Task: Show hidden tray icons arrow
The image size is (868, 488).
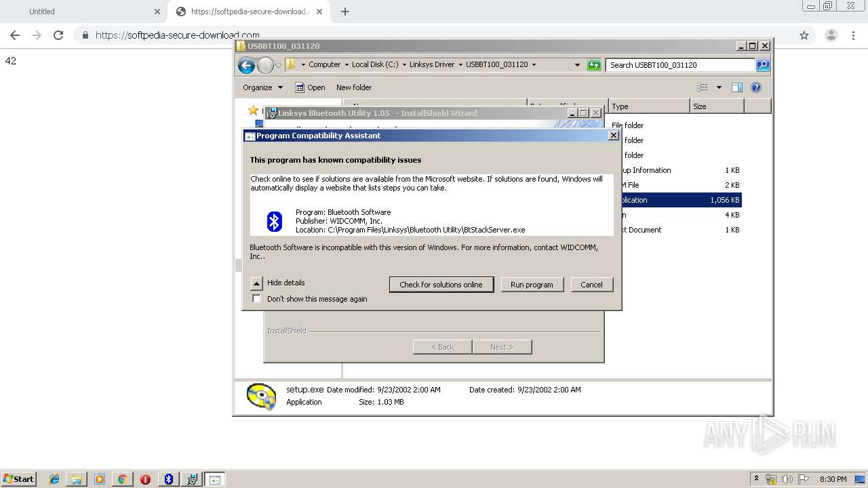Action: pyautogui.click(x=756, y=479)
